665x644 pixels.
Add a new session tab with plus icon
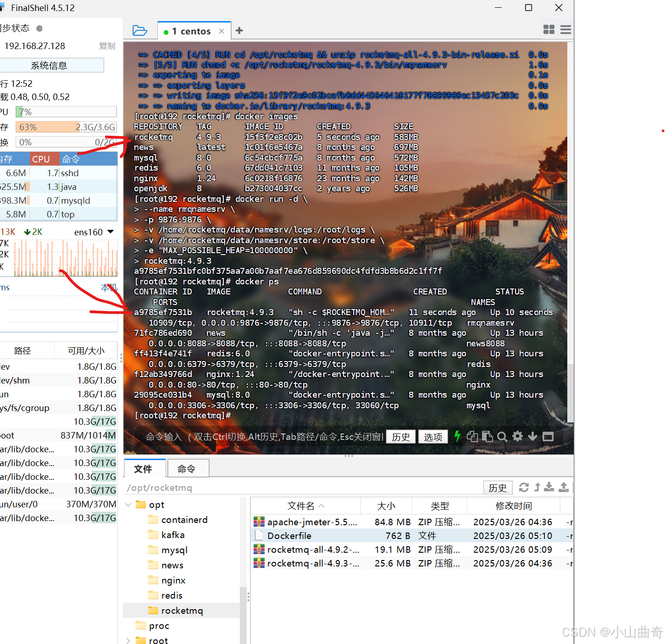(x=239, y=31)
